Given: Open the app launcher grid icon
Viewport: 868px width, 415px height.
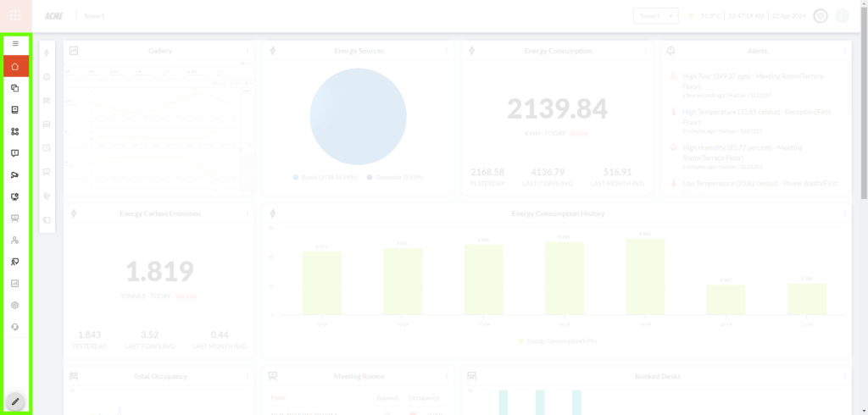Looking at the screenshot, I should 15,15.
